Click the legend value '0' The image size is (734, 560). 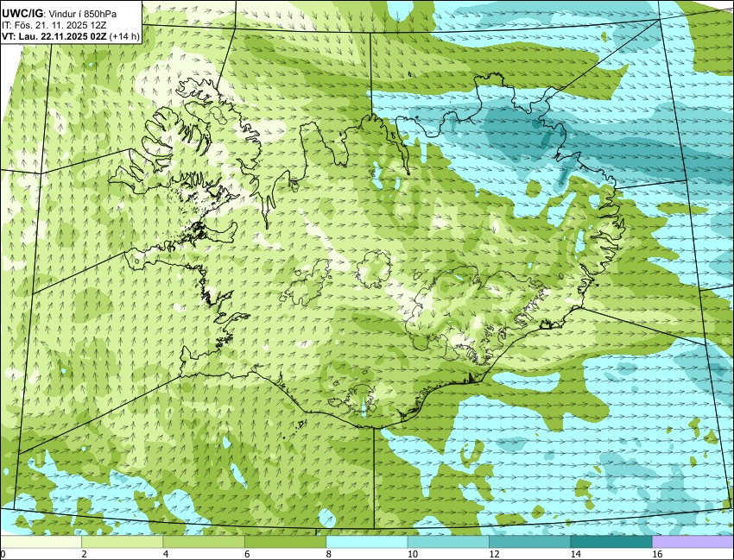[3, 554]
